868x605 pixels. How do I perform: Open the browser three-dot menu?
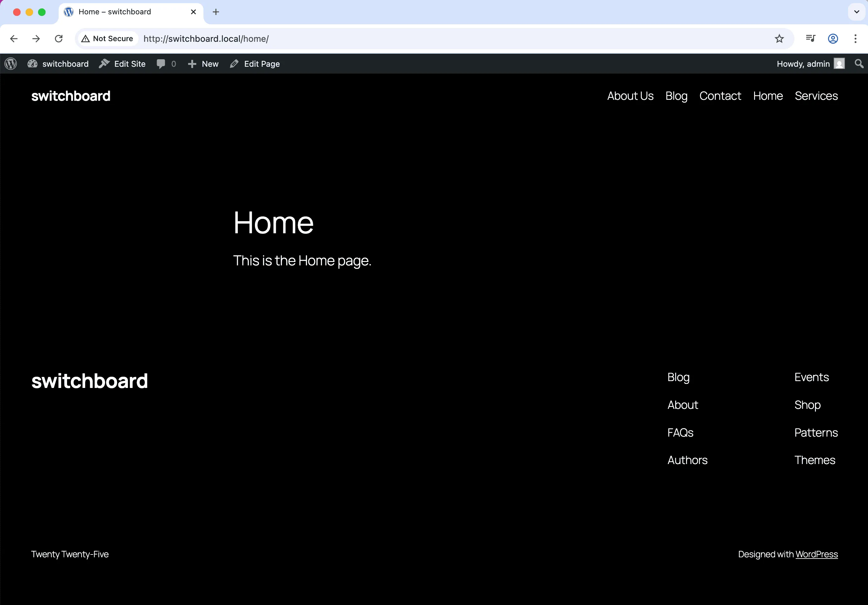click(x=855, y=39)
